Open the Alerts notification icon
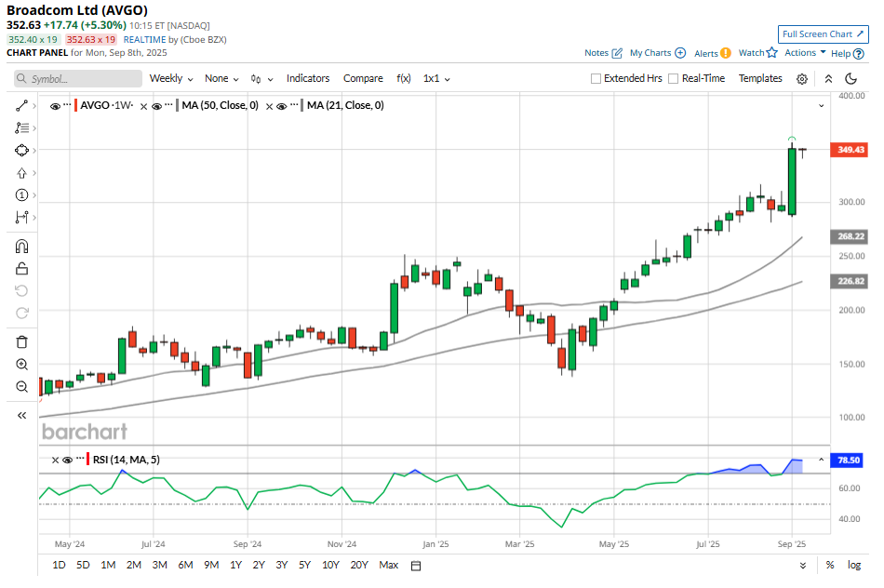This screenshot has width=884, height=588. [726, 53]
